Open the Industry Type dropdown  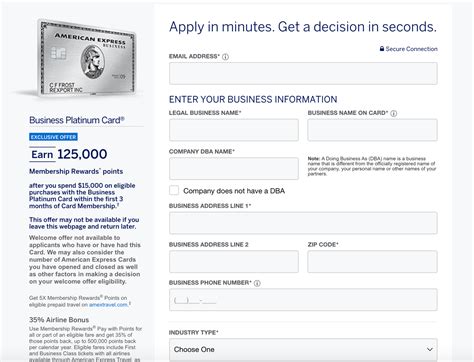[303, 349]
